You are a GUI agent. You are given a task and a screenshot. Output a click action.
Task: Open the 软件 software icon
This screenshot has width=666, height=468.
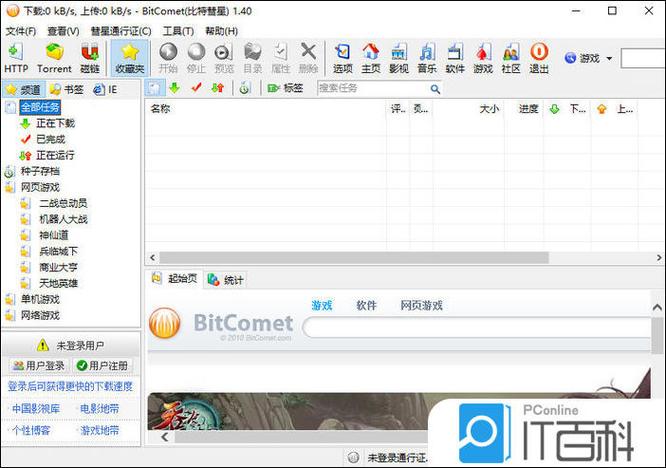[x=454, y=58]
